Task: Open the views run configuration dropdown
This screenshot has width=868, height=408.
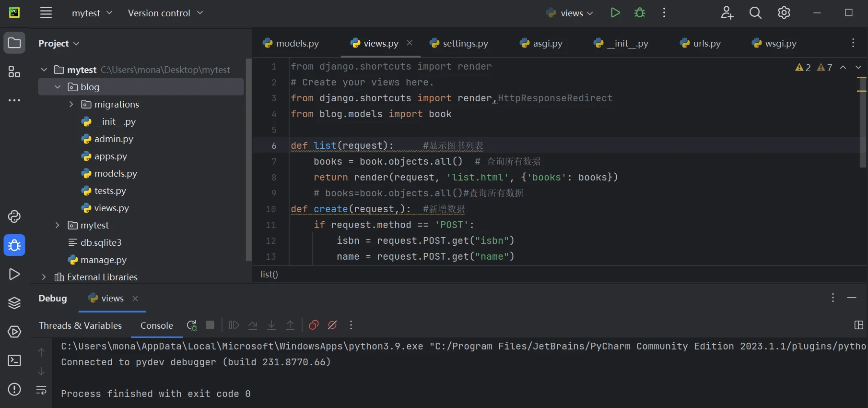Action: [571, 13]
